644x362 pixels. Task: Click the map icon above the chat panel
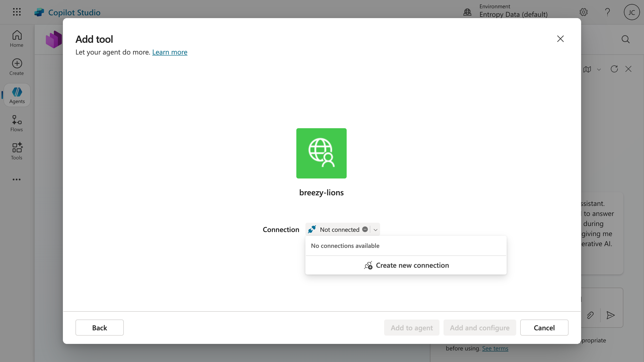tap(587, 69)
